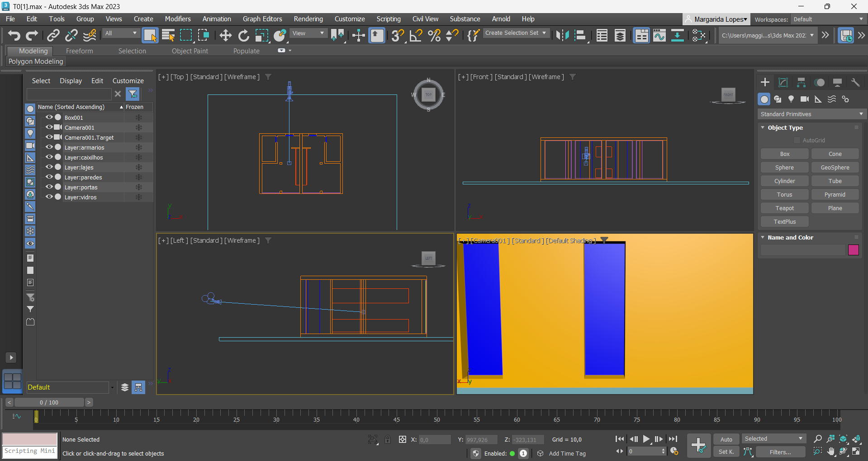Switch to the Lights category icon
This screenshot has width=868, height=461.
click(791, 99)
